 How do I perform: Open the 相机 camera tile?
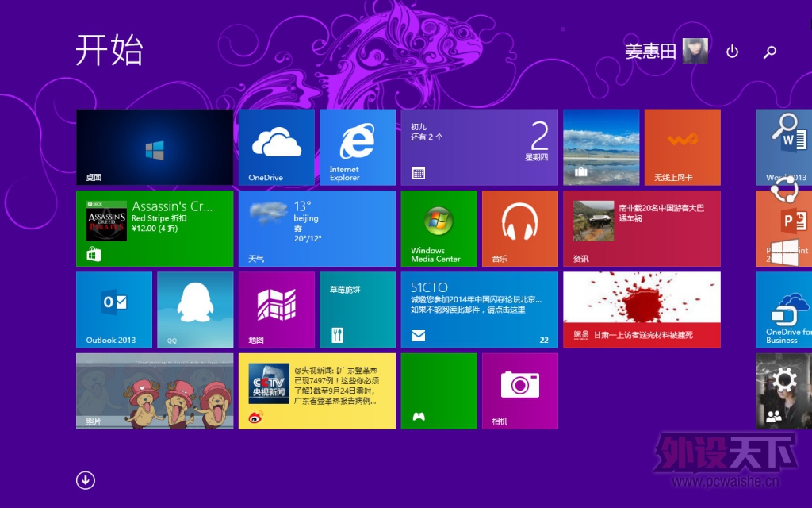point(520,391)
